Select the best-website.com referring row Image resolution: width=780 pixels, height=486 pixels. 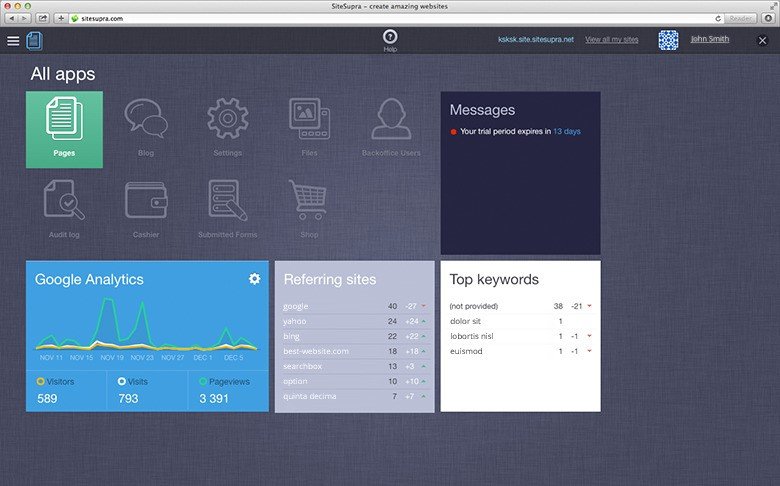click(x=355, y=351)
